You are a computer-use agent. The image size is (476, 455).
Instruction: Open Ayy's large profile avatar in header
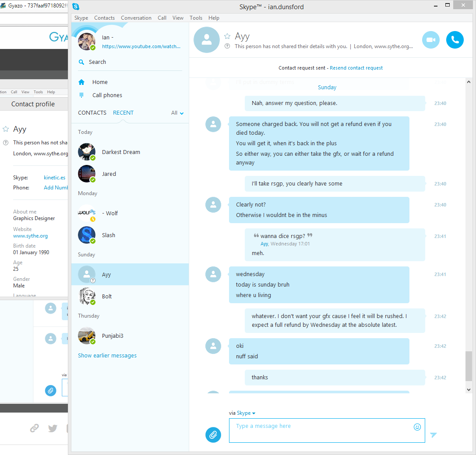[207, 40]
